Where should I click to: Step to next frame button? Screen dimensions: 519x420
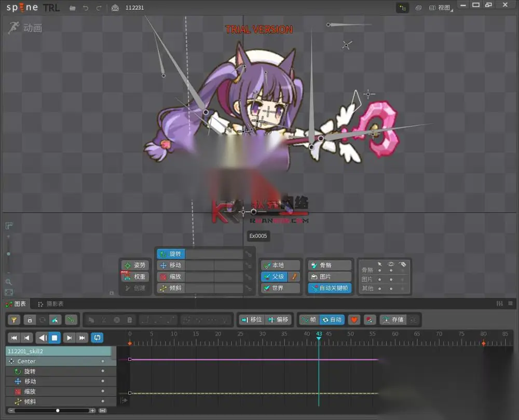point(69,338)
